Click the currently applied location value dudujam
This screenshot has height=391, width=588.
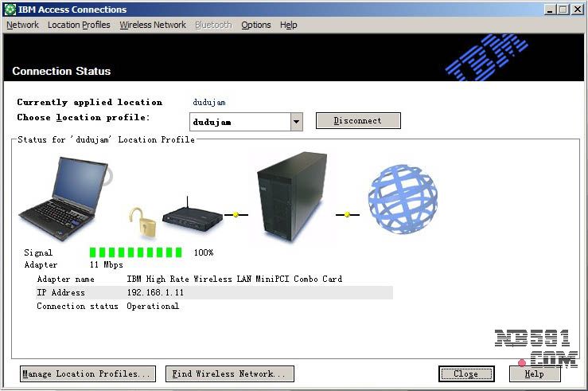[209, 103]
